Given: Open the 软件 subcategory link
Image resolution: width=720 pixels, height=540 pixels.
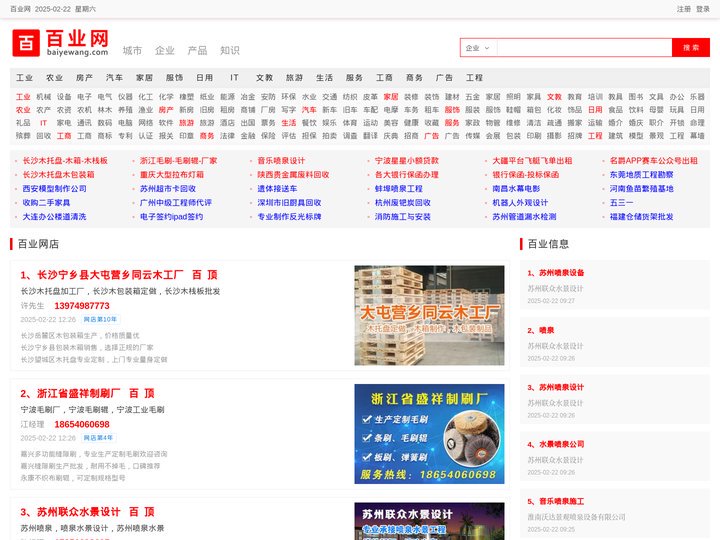Looking at the screenshot, I should (x=166, y=123).
